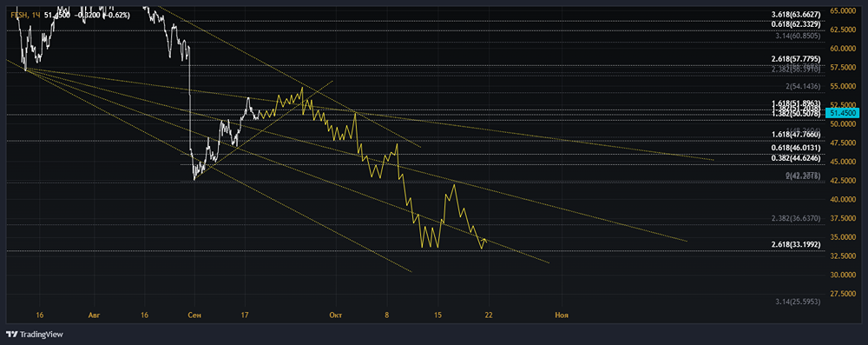Click the 32.5000 price axis label
The image size is (868, 345).
842,255
